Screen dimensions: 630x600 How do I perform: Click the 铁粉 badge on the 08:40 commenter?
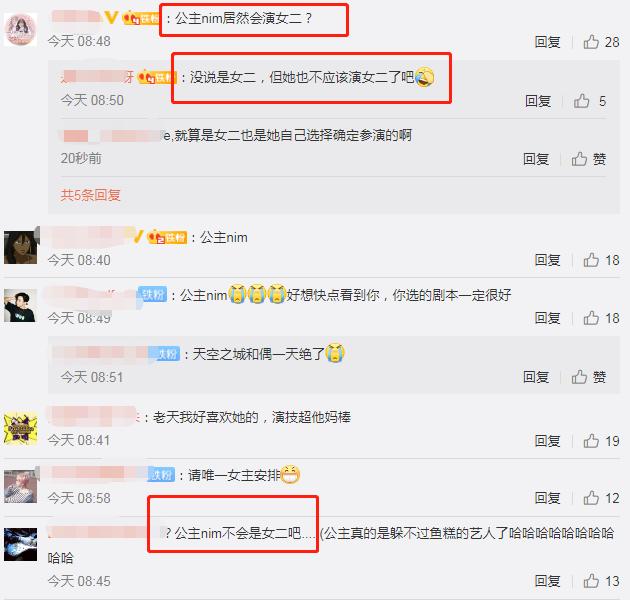pyautogui.click(x=167, y=238)
